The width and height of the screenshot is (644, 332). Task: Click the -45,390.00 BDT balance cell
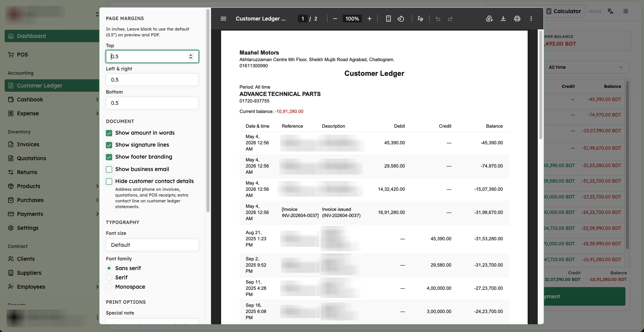pyautogui.click(x=604, y=99)
